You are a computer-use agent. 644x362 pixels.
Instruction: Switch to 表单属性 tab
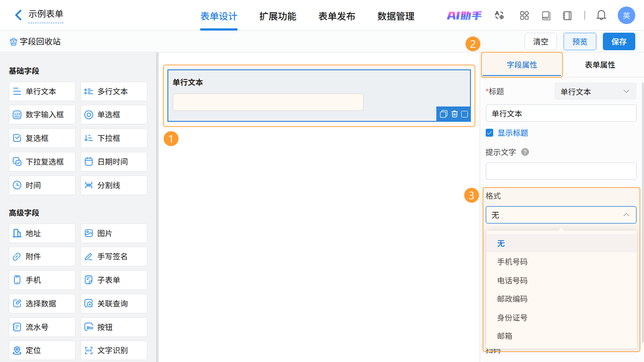600,65
